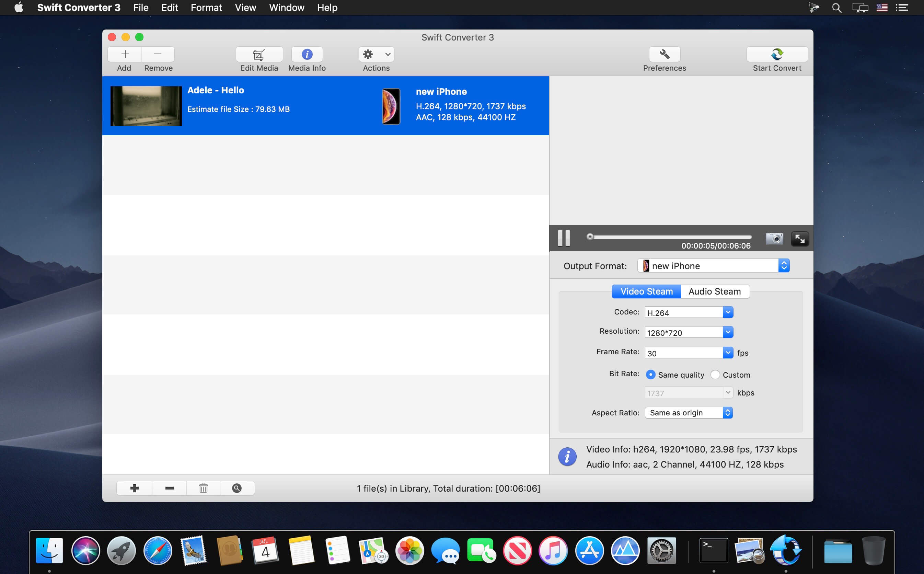The height and width of the screenshot is (574, 924).
Task: Open the Format menu
Action: [x=206, y=8]
